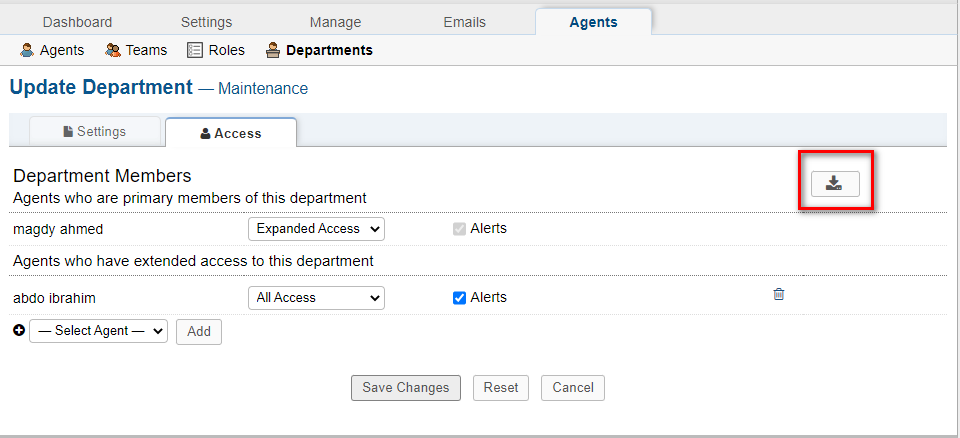
Task: Expand the Select Agent dropdown
Action: click(x=98, y=331)
